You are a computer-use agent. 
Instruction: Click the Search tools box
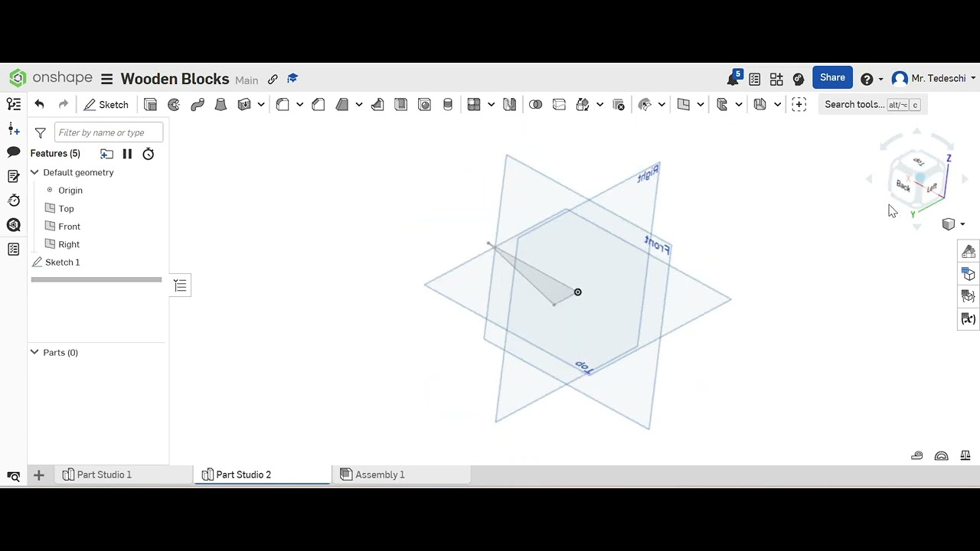coord(872,105)
